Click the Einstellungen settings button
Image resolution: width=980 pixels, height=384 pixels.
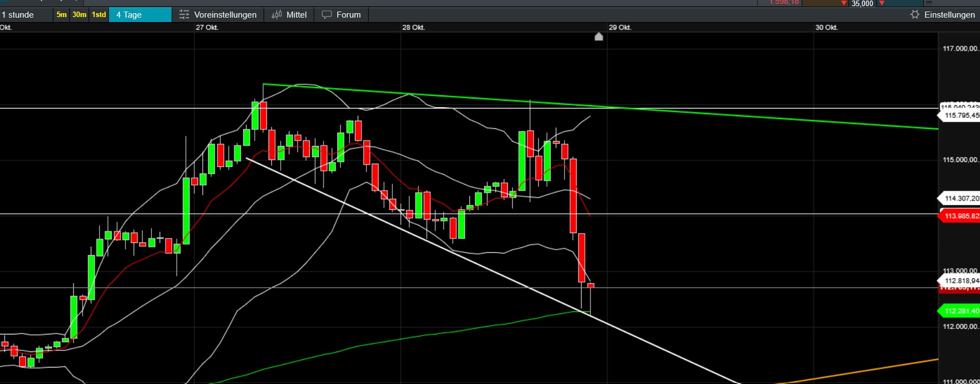[x=949, y=15]
